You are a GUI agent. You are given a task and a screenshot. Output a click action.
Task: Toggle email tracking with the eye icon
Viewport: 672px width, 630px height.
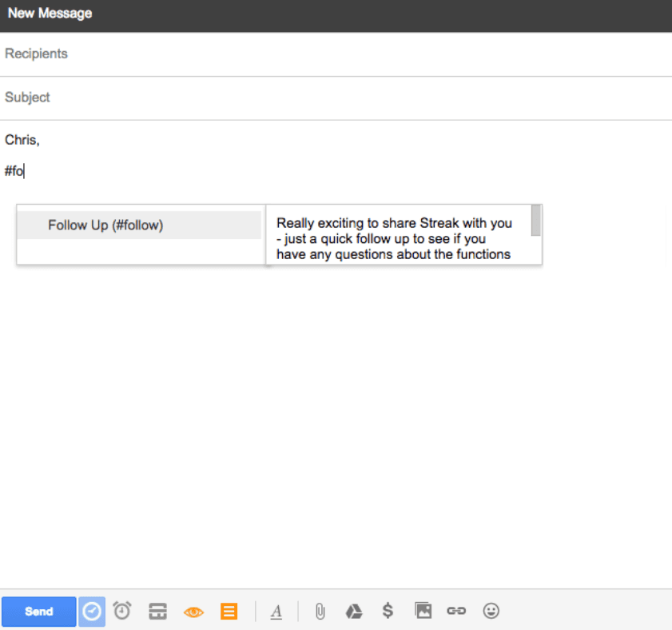(x=193, y=611)
